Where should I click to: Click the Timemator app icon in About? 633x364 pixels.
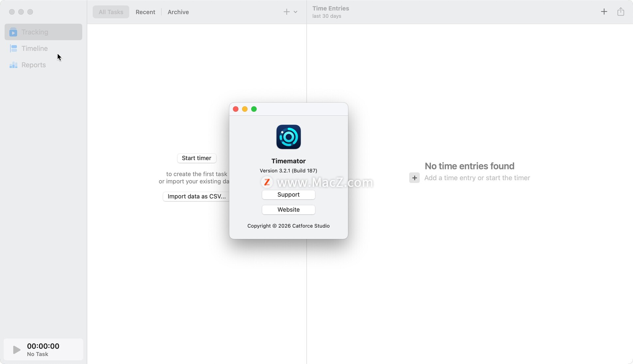[x=288, y=137]
